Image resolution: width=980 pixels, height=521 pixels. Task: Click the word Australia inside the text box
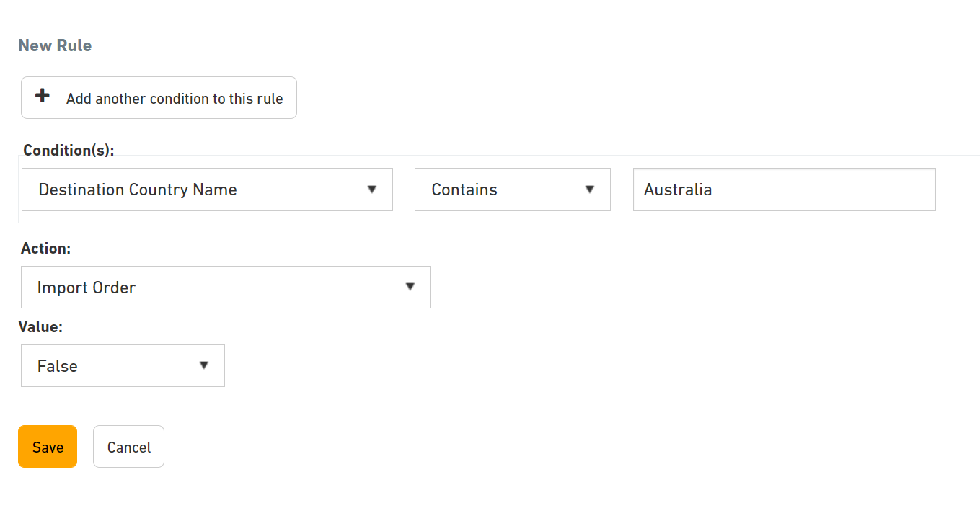coord(678,190)
